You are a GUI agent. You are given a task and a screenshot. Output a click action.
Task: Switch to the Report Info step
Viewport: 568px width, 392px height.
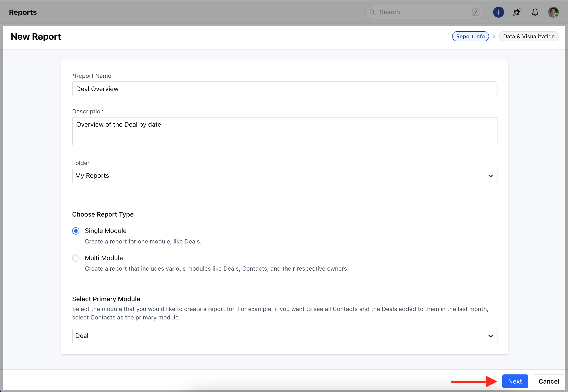click(470, 36)
